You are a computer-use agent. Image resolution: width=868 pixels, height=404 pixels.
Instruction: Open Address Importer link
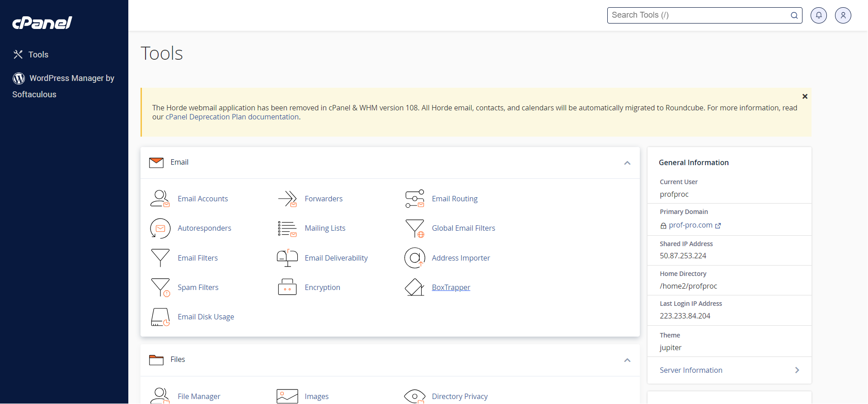tap(461, 258)
